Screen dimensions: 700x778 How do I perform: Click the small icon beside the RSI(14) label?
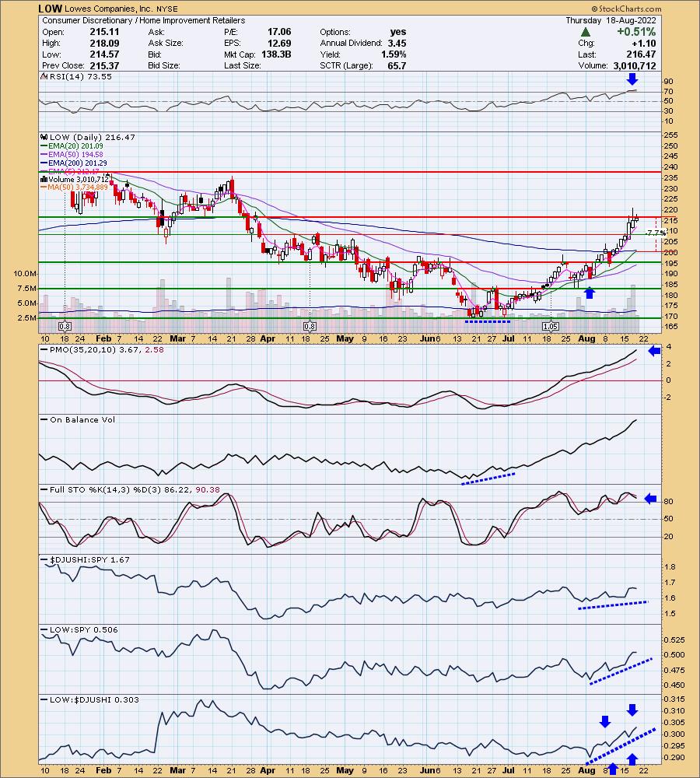pyautogui.click(x=44, y=77)
